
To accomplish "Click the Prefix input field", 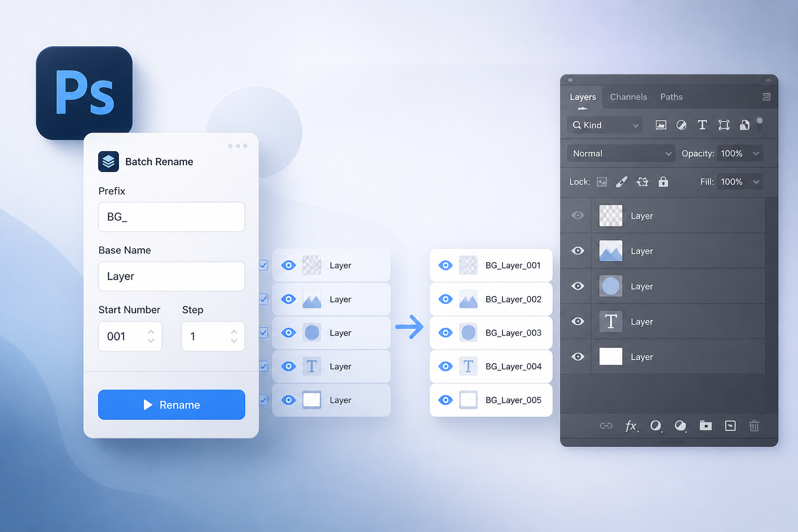I will click(x=171, y=217).
